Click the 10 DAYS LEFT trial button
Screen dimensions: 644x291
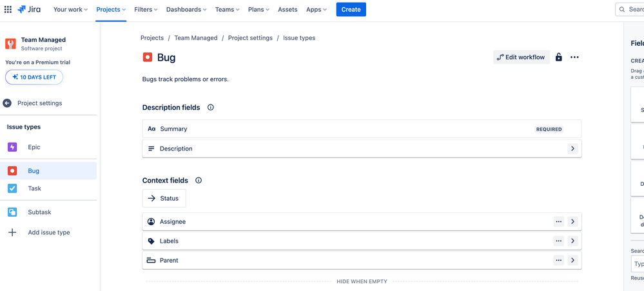coord(34,77)
